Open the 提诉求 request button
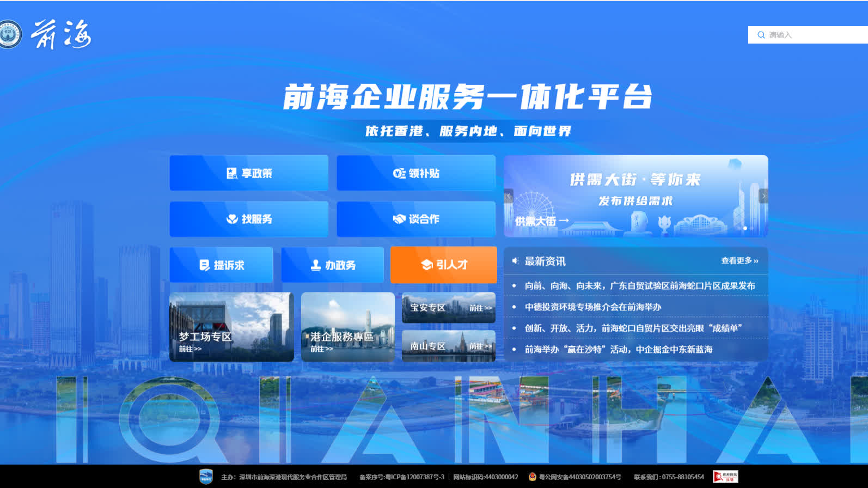Viewport: 868px width, 488px height. [221, 265]
